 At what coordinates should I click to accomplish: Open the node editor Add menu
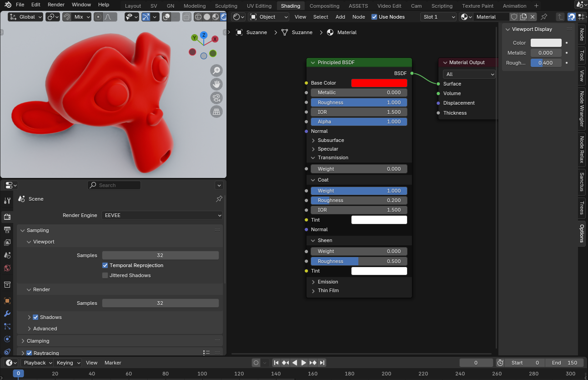point(340,17)
